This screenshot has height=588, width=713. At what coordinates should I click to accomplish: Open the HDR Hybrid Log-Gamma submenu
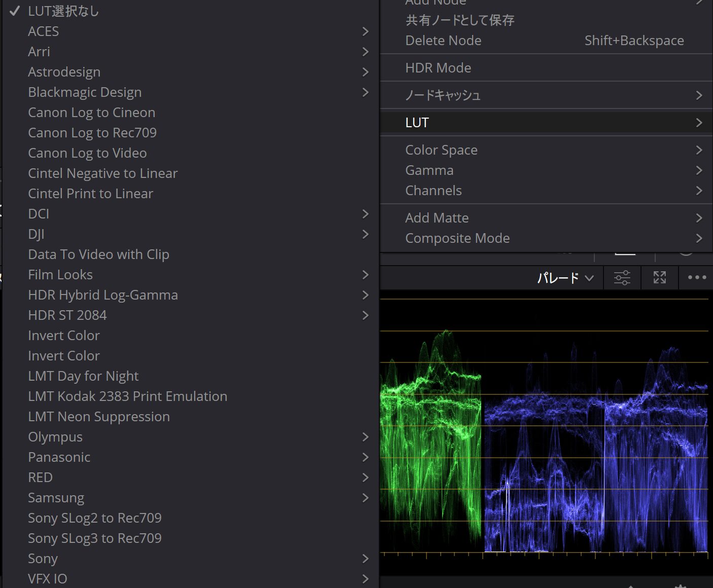click(x=191, y=295)
